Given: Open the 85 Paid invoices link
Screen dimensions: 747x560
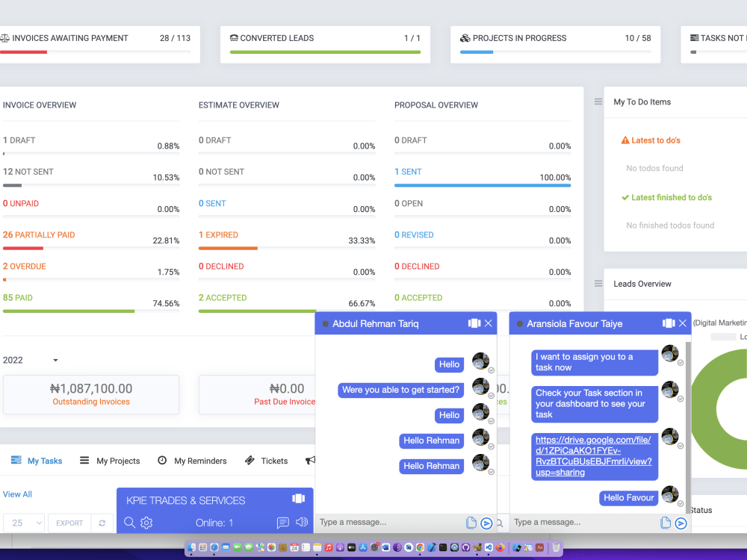Looking at the screenshot, I should [18, 298].
